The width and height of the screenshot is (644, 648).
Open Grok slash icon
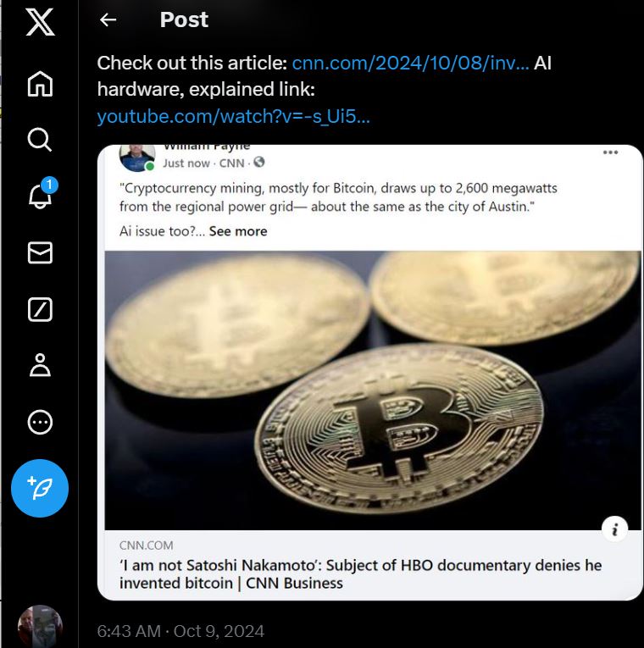coord(40,309)
